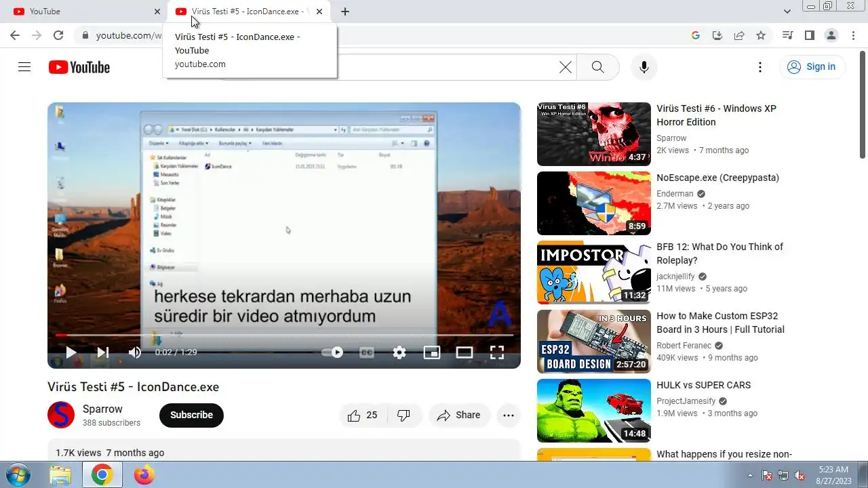
Task: Go to YouTube home via the logo
Action: tap(79, 67)
